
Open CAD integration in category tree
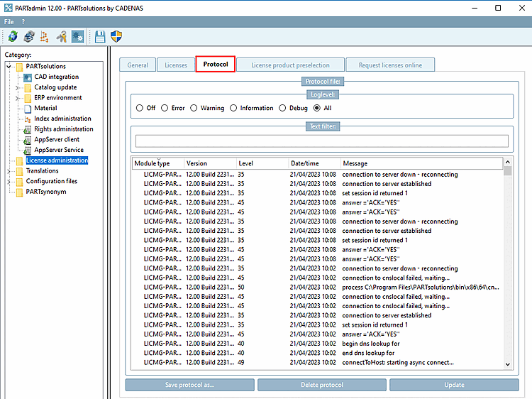(56, 77)
